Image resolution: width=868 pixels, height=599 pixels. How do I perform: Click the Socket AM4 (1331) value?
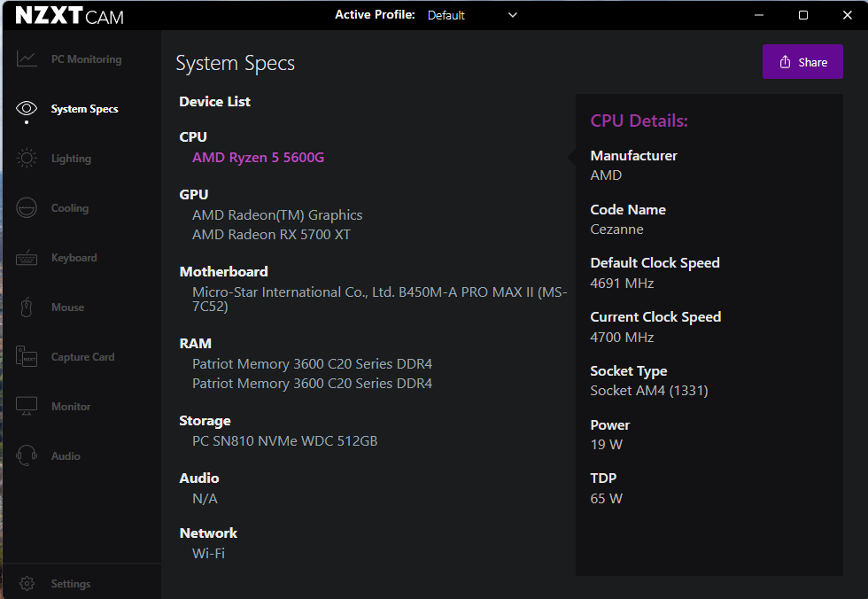click(x=648, y=391)
